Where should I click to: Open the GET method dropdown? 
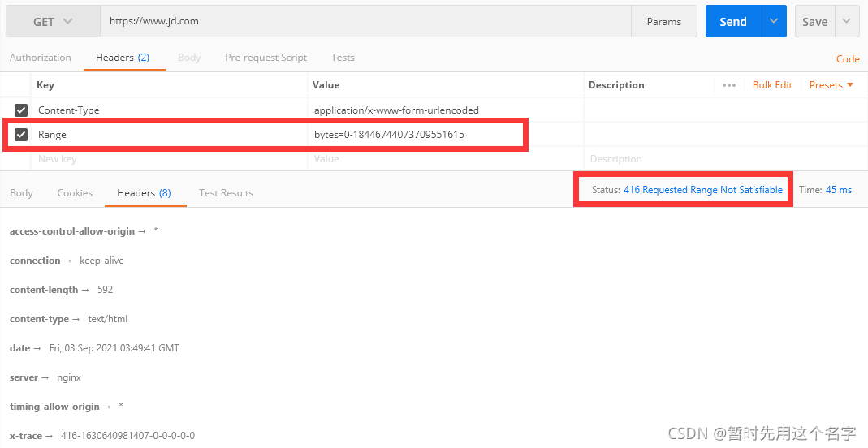point(53,22)
